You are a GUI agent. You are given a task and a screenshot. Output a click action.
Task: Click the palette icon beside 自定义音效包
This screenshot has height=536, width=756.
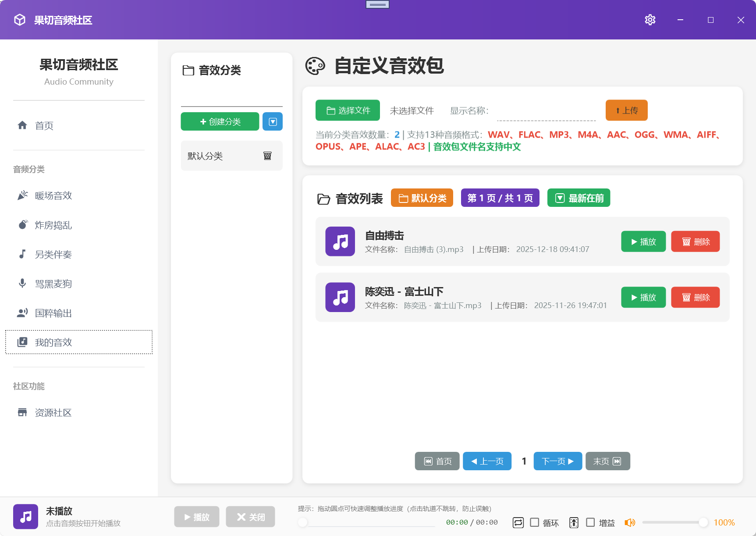pos(316,66)
